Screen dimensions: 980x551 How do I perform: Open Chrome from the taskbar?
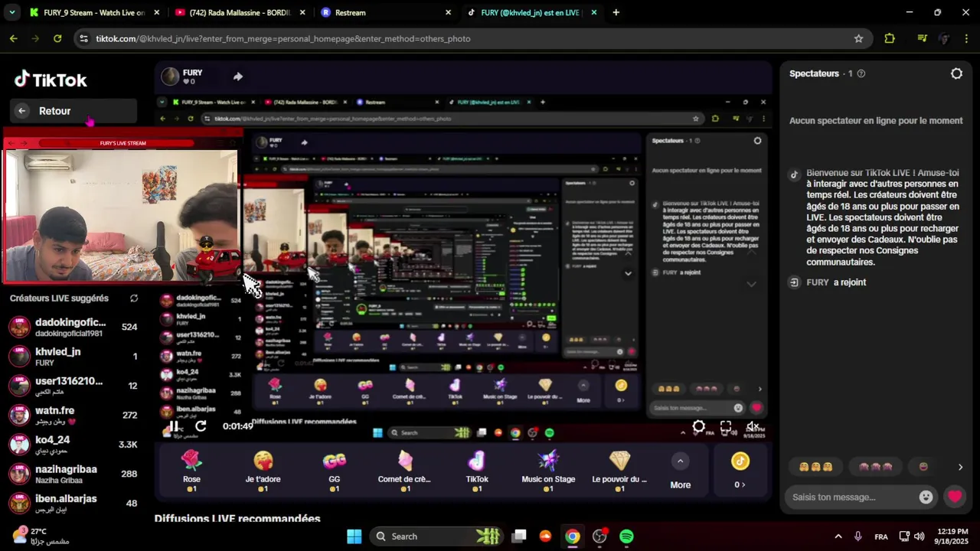pos(572,536)
